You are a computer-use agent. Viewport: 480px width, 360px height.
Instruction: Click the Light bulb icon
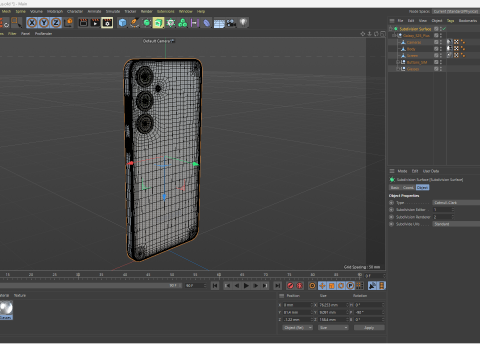pos(243,23)
